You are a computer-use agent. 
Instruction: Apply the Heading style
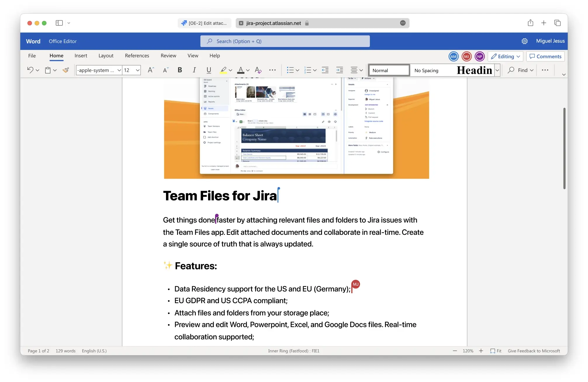[474, 70]
